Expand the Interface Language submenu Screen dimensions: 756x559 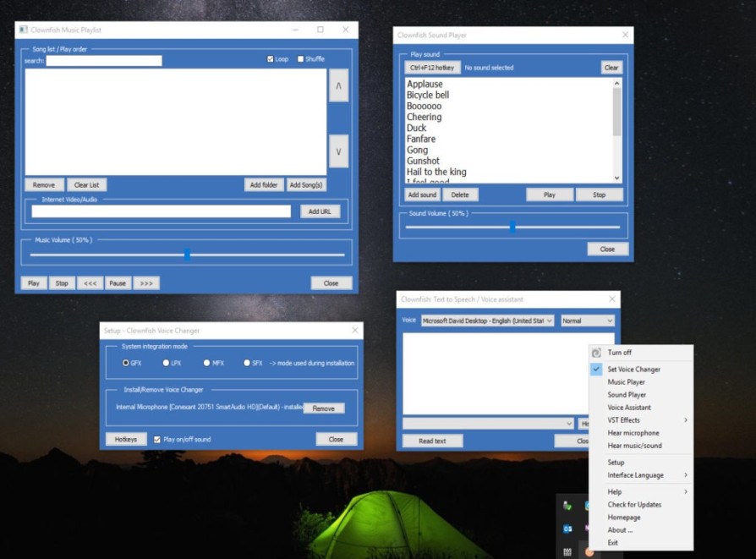pos(646,475)
